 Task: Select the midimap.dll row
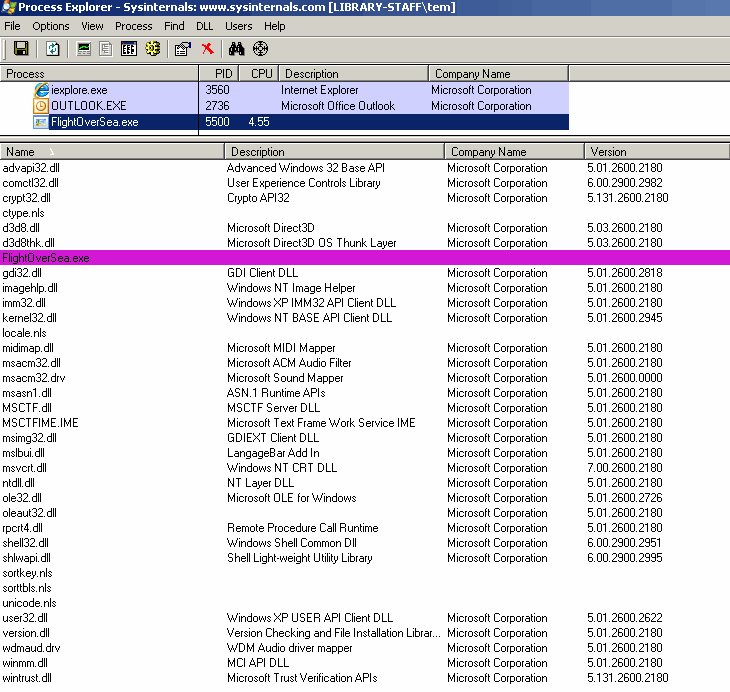(x=365, y=348)
